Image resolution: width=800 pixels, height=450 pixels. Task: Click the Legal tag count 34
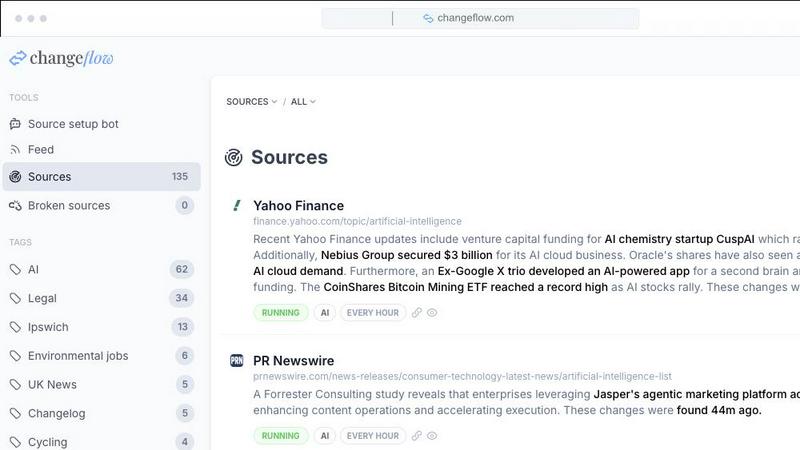pos(182,298)
